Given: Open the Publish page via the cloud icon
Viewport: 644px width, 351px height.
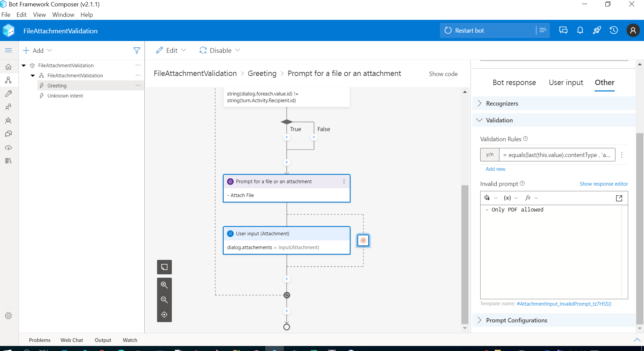Looking at the screenshot, I should pyautogui.click(x=8, y=148).
